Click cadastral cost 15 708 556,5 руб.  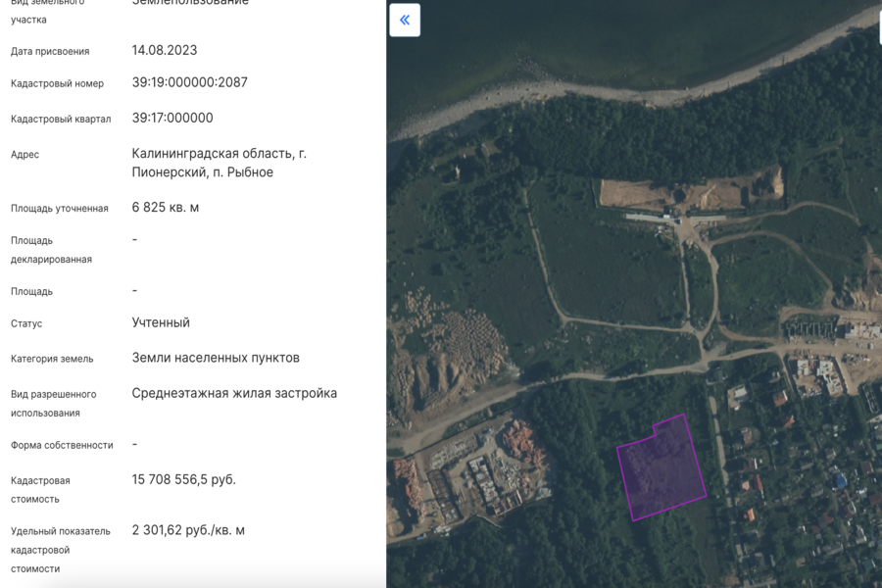(183, 479)
